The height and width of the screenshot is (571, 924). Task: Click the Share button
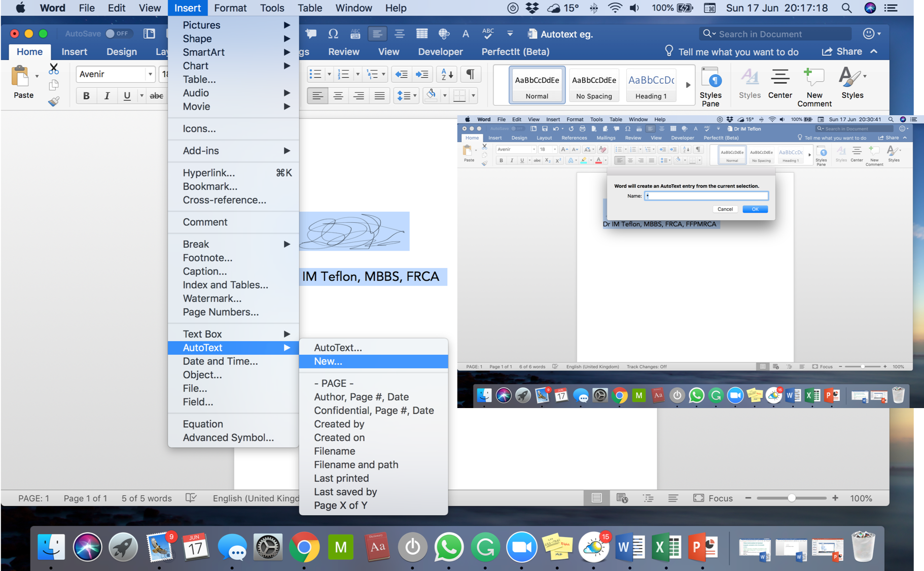842,52
